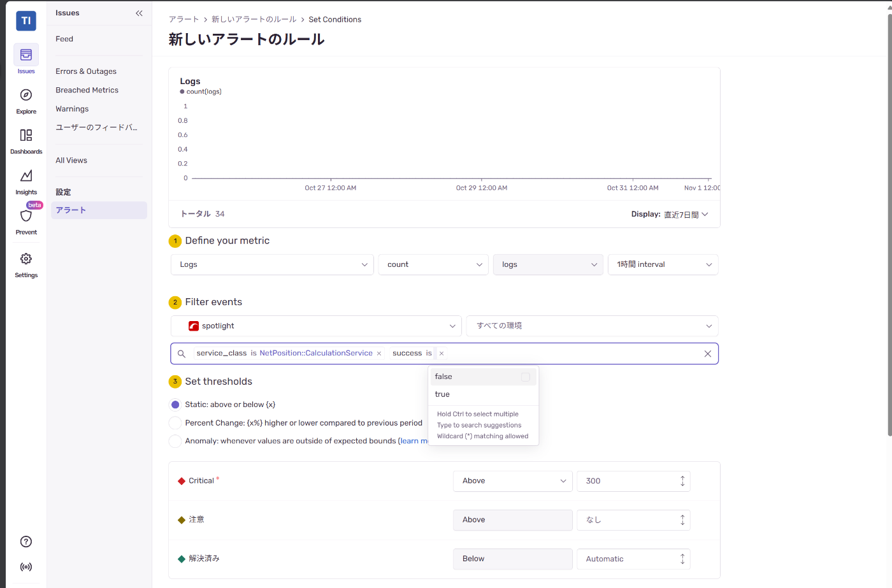The image size is (892, 588).
Task: Open the count metric dropdown
Action: click(x=433, y=264)
